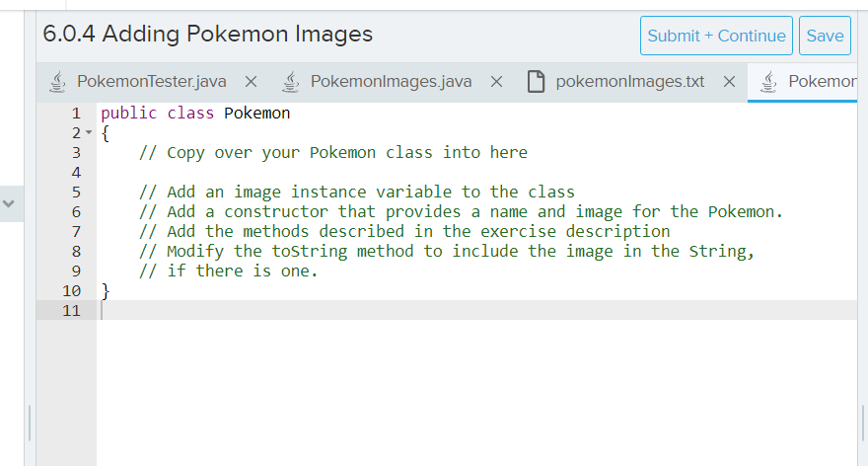
Task: Click the 'Add a constructor that provides' comment
Action: [462, 211]
